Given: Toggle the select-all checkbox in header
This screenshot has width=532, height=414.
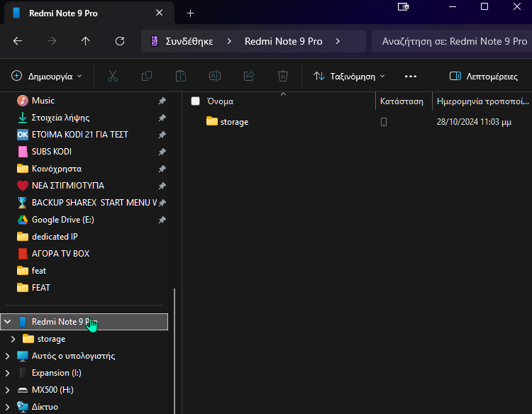Looking at the screenshot, I should pyautogui.click(x=196, y=101).
